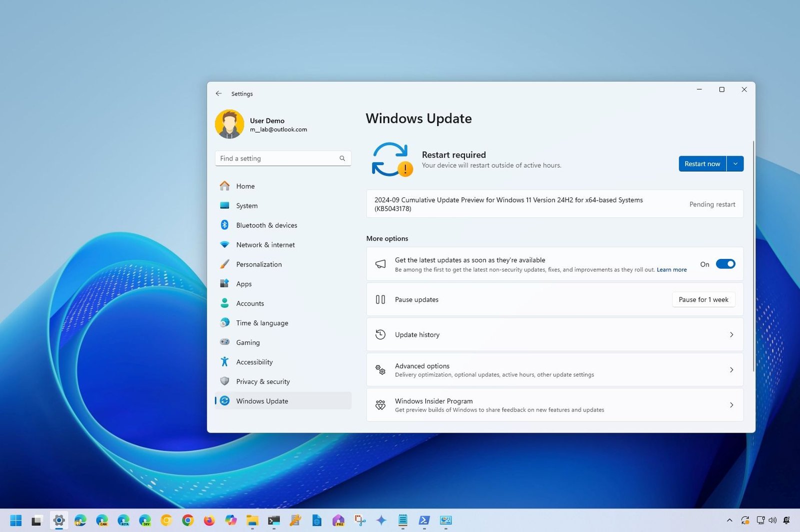This screenshot has height=532, width=800.
Task: Select Windows Update in the sidebar
Action: point(283,400)
